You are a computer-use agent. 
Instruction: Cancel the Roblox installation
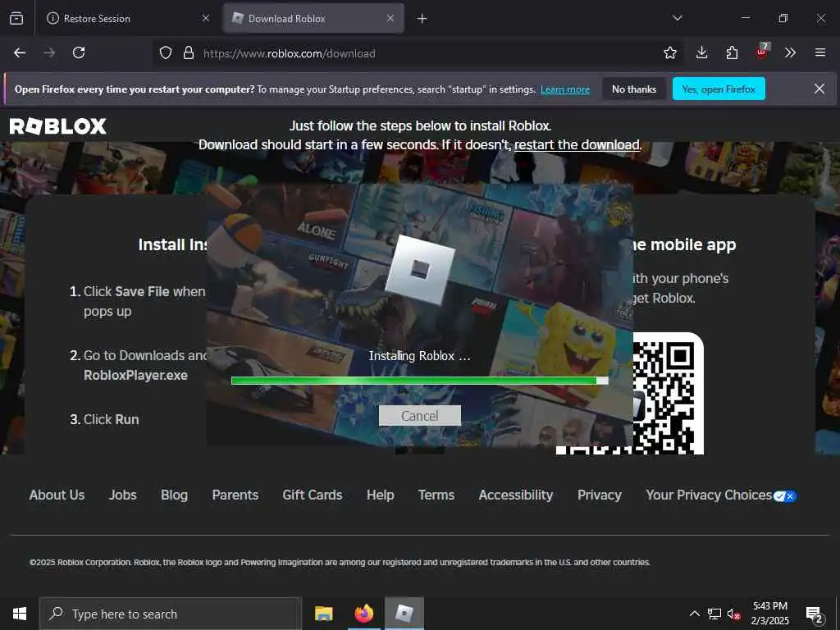(x=419, y=416)
